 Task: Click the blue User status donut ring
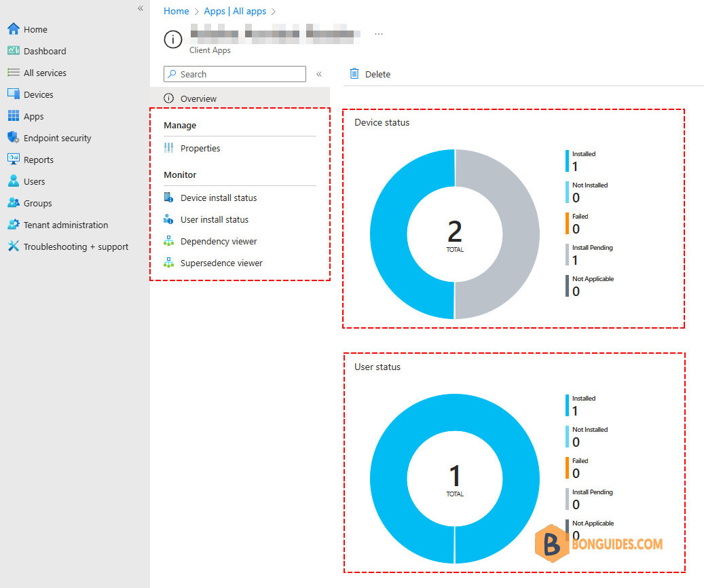pos(388,479)
